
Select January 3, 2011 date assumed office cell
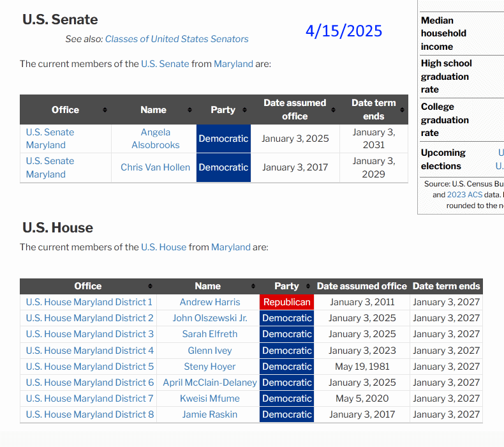[x=362, y=302]
